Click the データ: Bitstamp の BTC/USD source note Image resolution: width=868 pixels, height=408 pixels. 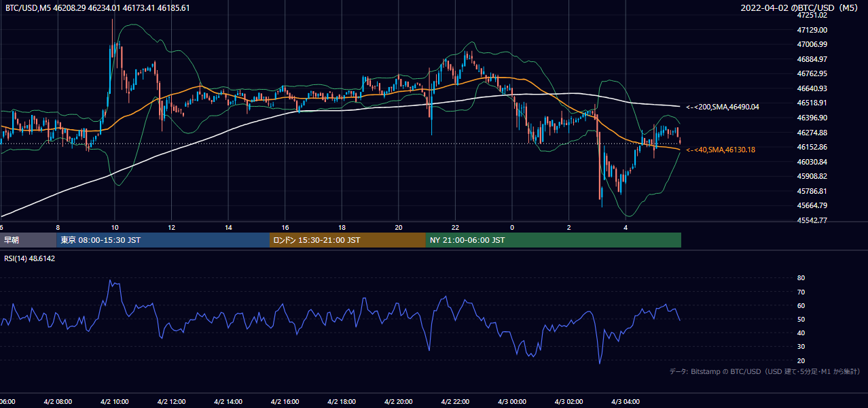(765, 371)
